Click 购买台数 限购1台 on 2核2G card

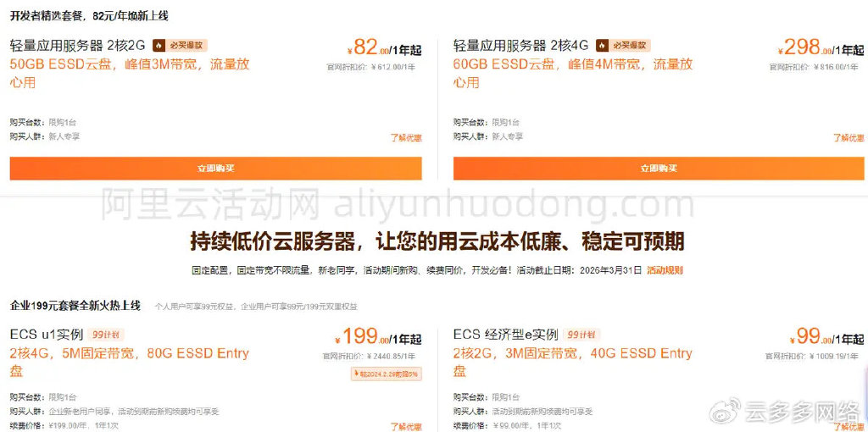coord(43,122)
